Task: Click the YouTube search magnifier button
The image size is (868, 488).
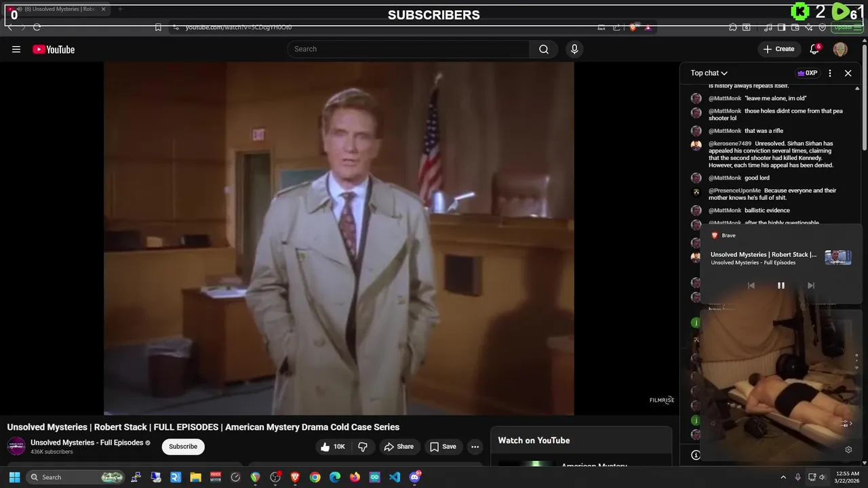Action: (x=544, y=49)
